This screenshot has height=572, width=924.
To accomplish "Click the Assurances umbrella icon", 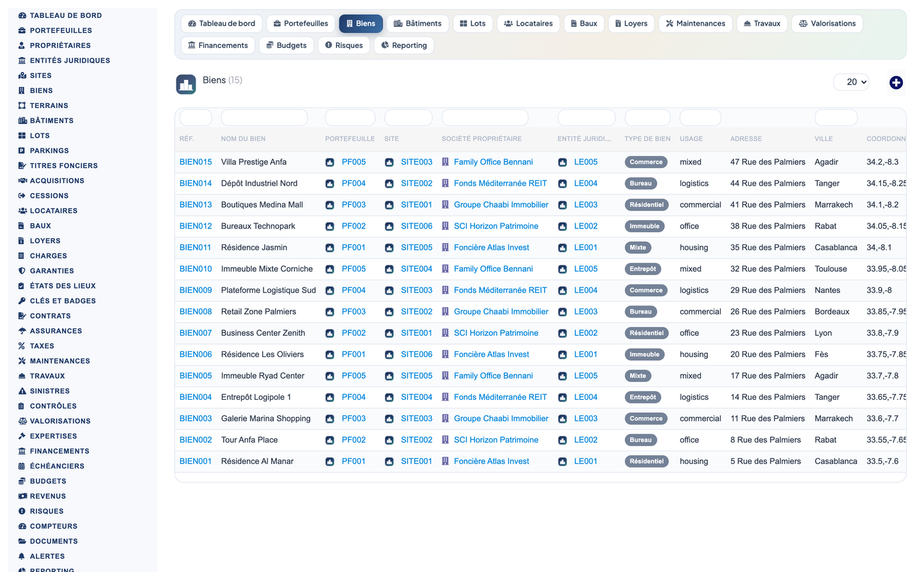I will point(22,331).
